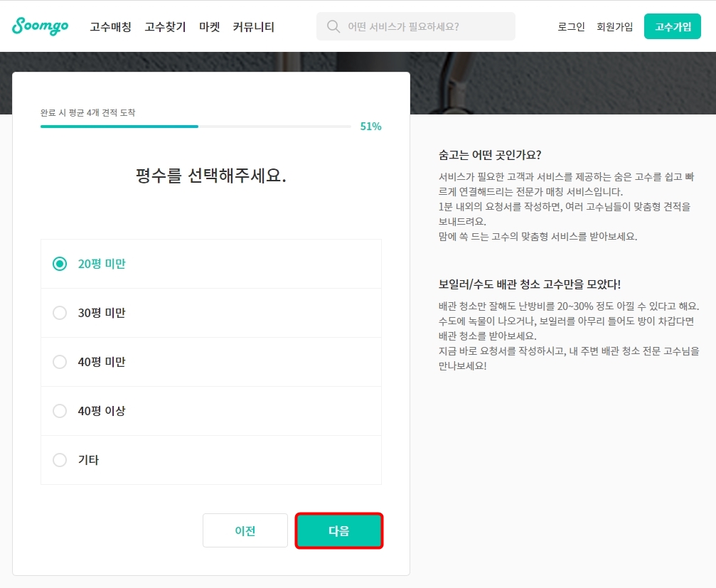The width and height of the screenshot is (716, 588).
Task: Select the 40평 이상 option
Action: 60,411
